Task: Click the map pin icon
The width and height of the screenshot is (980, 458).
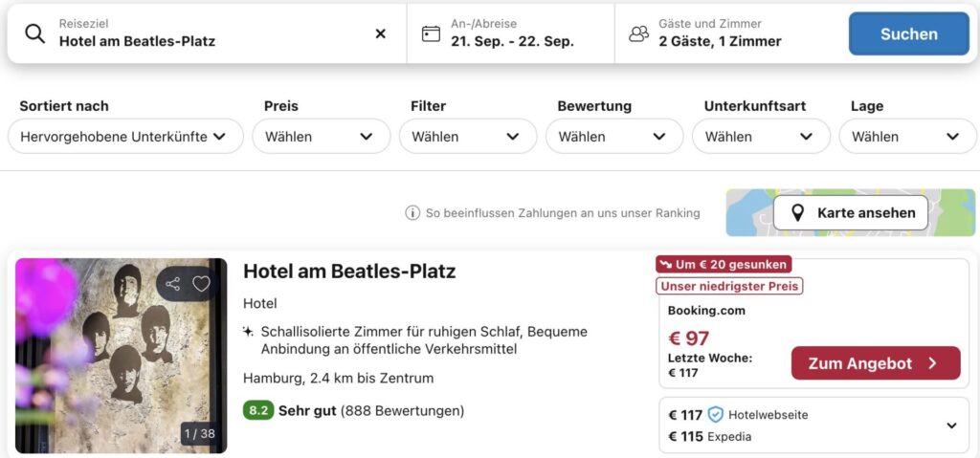Action: pyautogui.click(x=795, y=213)
